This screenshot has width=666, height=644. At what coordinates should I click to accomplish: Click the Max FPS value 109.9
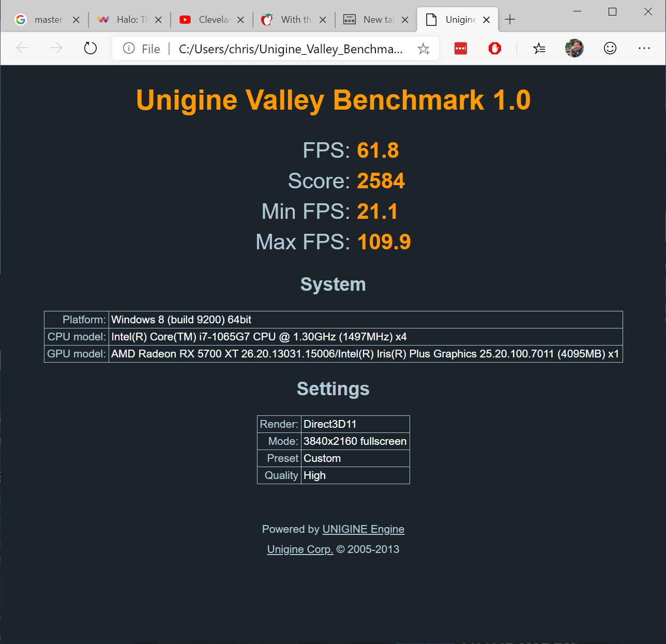pos(384,242)
